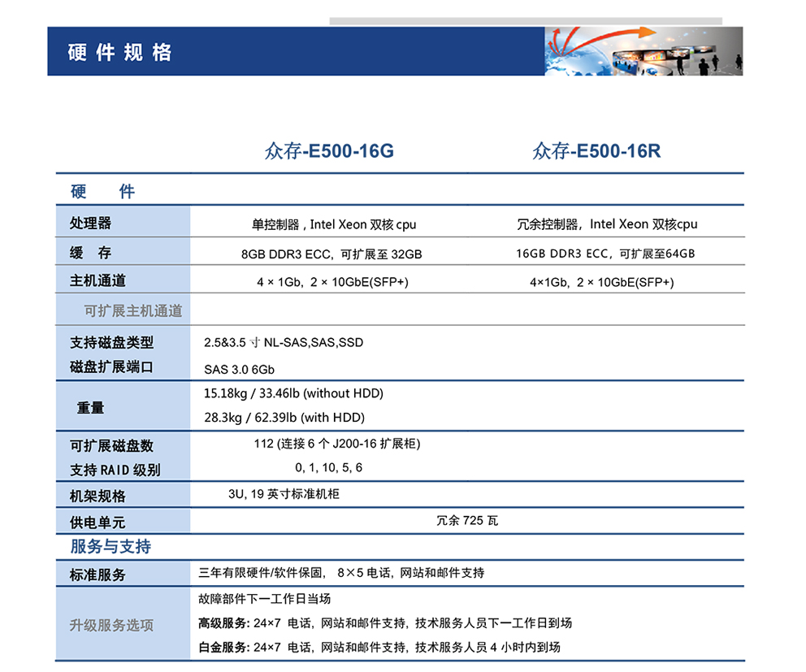Click the 硬 件 section heading
Viewport: 806px width, 672px height.
pos(102,191)
